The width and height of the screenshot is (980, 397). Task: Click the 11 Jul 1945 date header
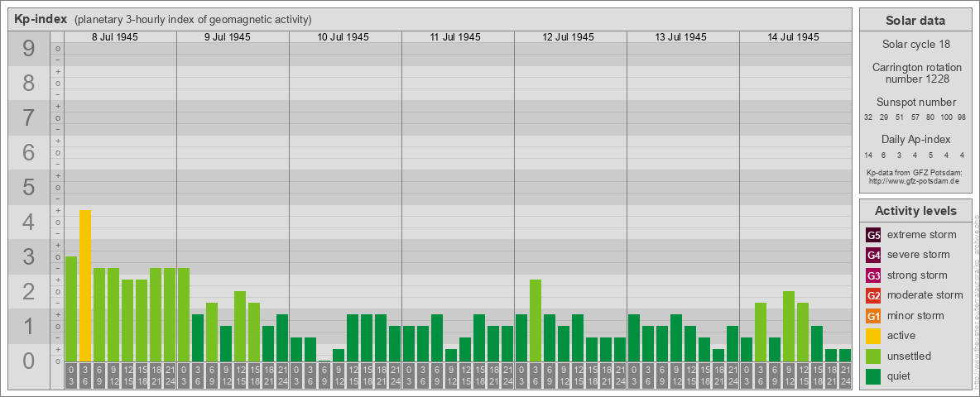[x=455, y=37]
